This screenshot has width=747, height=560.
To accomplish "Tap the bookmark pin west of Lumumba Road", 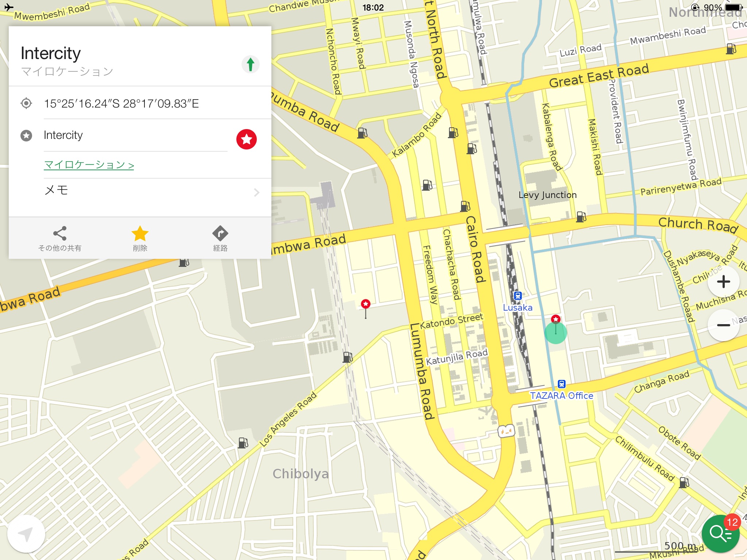I will click(365, 304).
